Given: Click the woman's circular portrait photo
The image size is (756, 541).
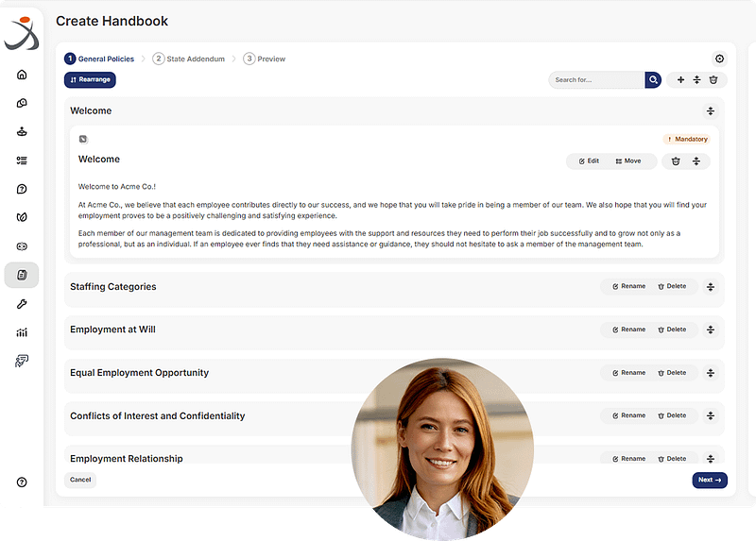Looking at the screenshot, I should pos(442,449).
